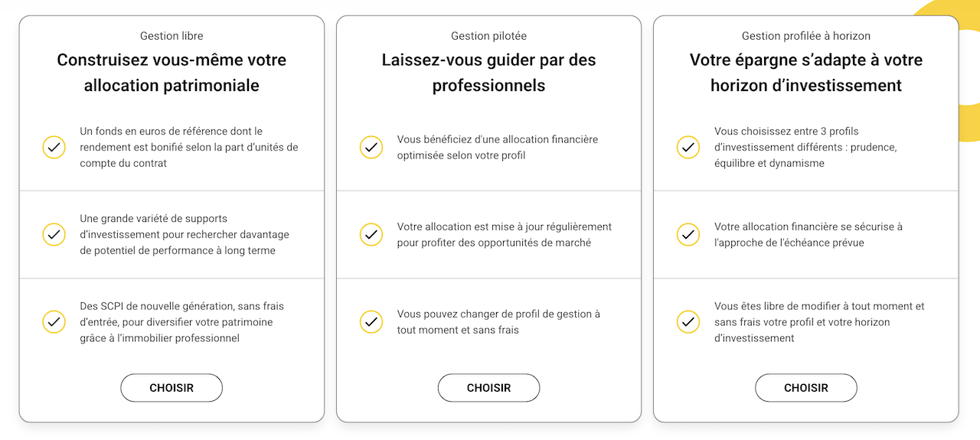Click the Gestion pilotée label
Screen dimensions: 980x440
(488, 36)
